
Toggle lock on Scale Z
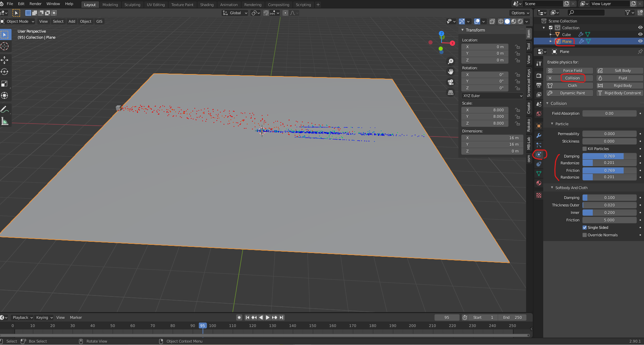[x=517, y=123]
